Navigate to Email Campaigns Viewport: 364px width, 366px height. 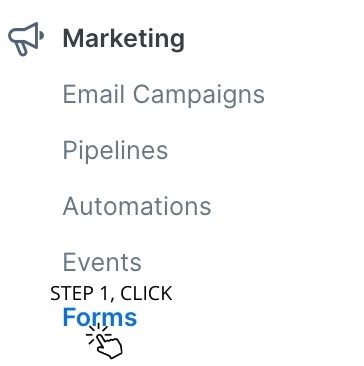[163, 95]
